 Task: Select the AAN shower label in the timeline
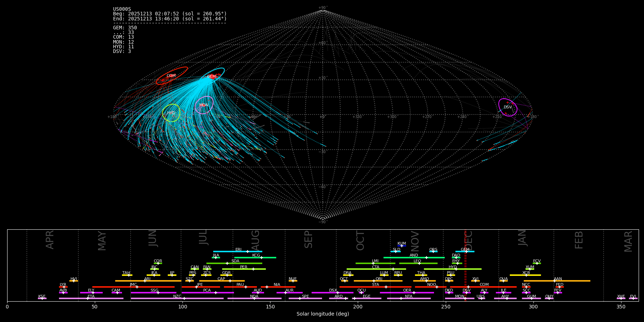click(x=558, y=279)
